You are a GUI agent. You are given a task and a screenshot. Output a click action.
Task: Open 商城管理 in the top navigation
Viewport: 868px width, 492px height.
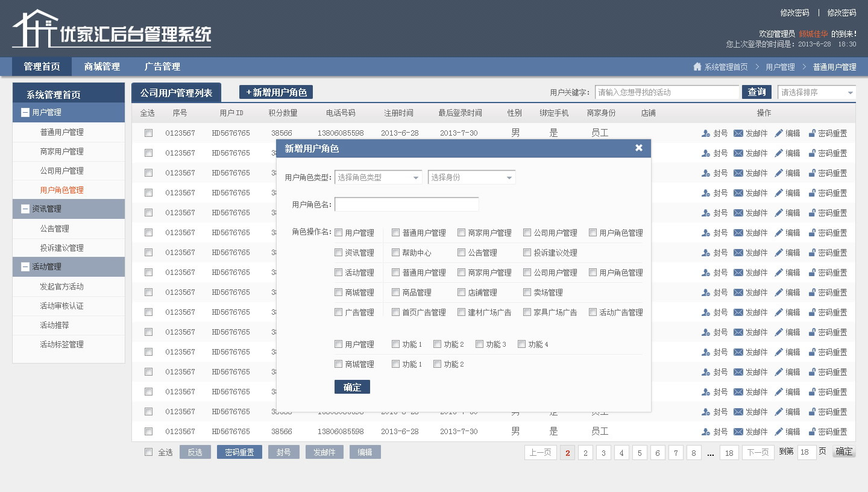(102, 66)
